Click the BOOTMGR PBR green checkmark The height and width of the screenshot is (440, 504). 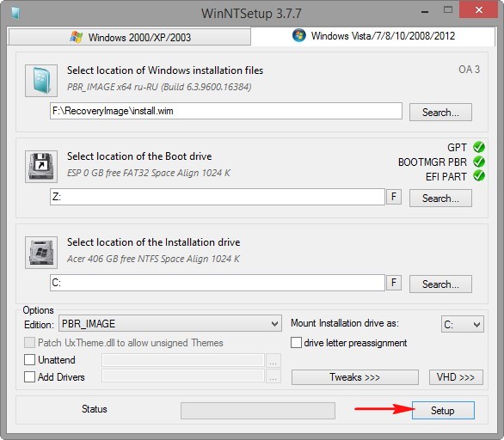[479, 162]
